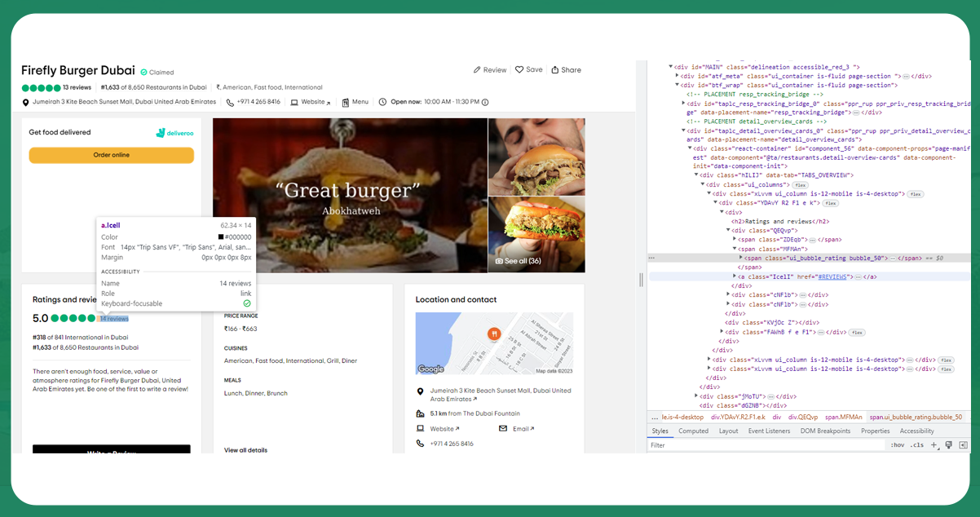Viewport: 980px width, 517px height.
Task: Expand the a.IcelI anchor node
Action: click(735, 276)
